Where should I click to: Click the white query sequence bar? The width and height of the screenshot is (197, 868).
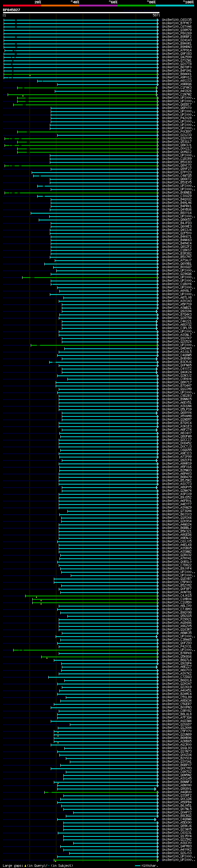click(81, 13)
